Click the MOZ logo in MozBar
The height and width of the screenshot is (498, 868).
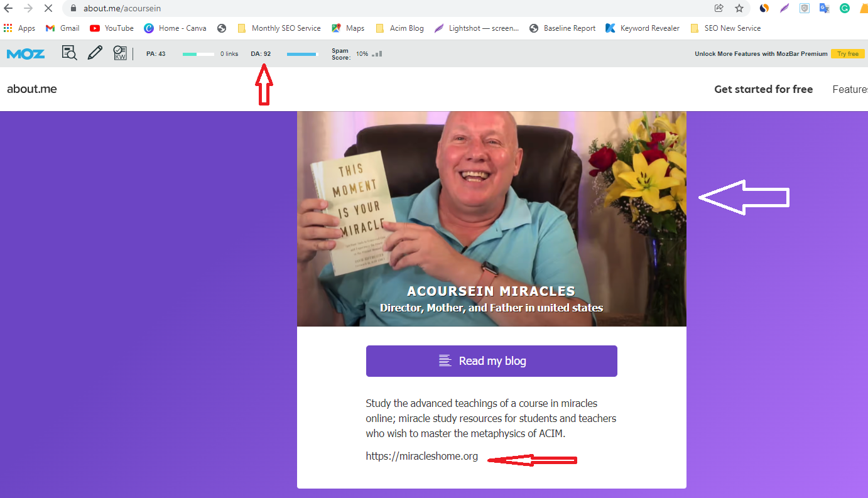pyautogui.click(x=26, y=54)
